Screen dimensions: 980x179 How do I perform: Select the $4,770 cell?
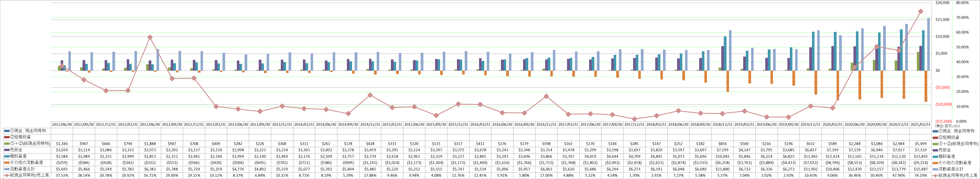pyautogui.click(x=238, y=169)
